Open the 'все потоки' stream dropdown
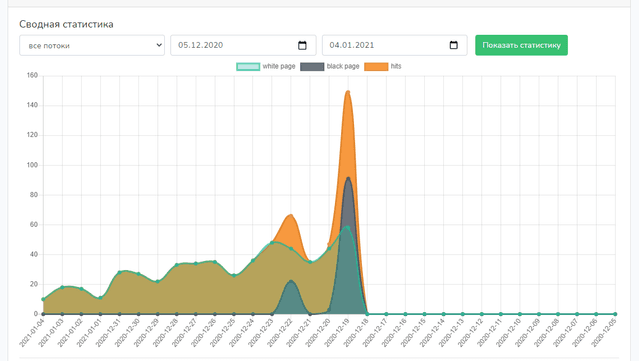The image size is (639, 361). [x=92, y=45]
